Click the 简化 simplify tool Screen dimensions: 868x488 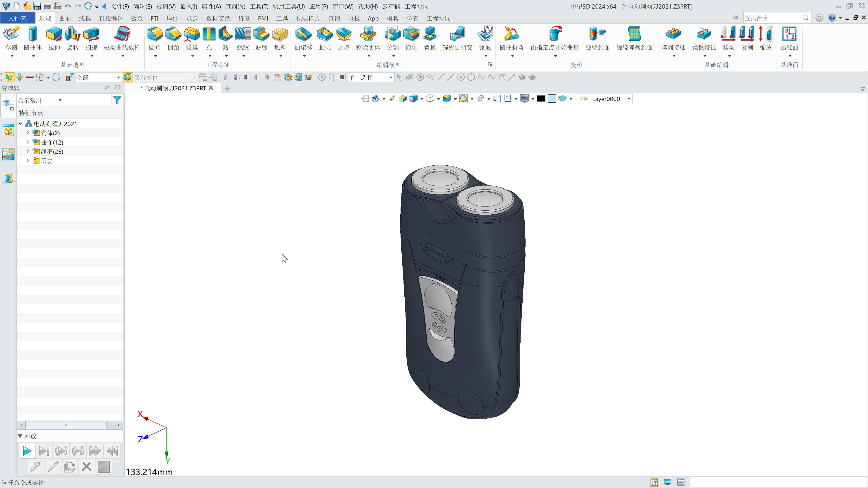coord(411,38)
